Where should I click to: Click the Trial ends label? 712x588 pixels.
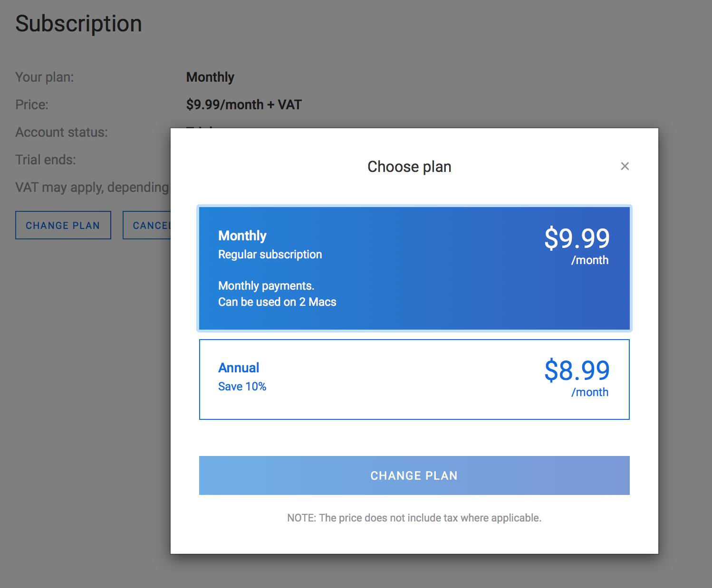46,160
